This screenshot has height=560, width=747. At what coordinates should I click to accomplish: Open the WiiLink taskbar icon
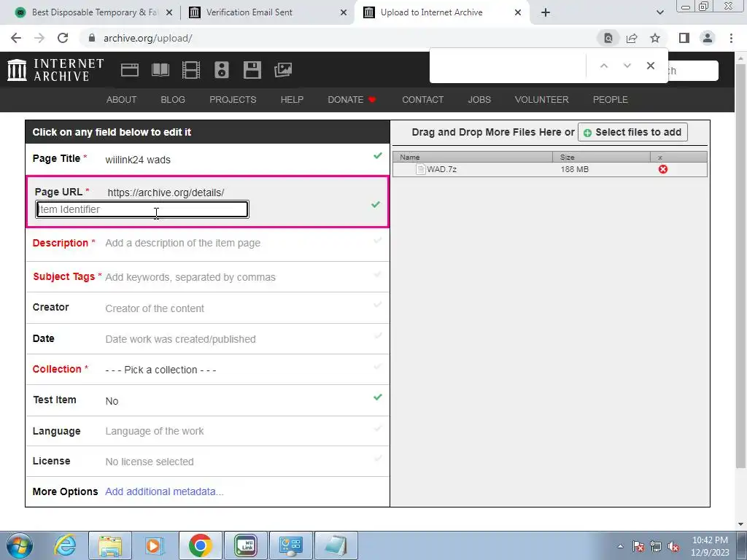(246, 545)
